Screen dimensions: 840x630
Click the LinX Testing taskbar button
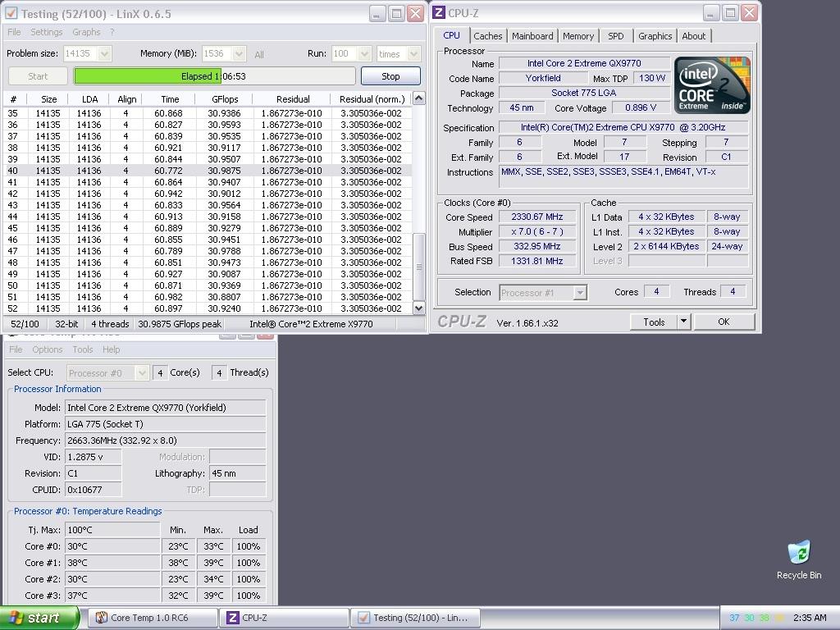tap(415, 618)
